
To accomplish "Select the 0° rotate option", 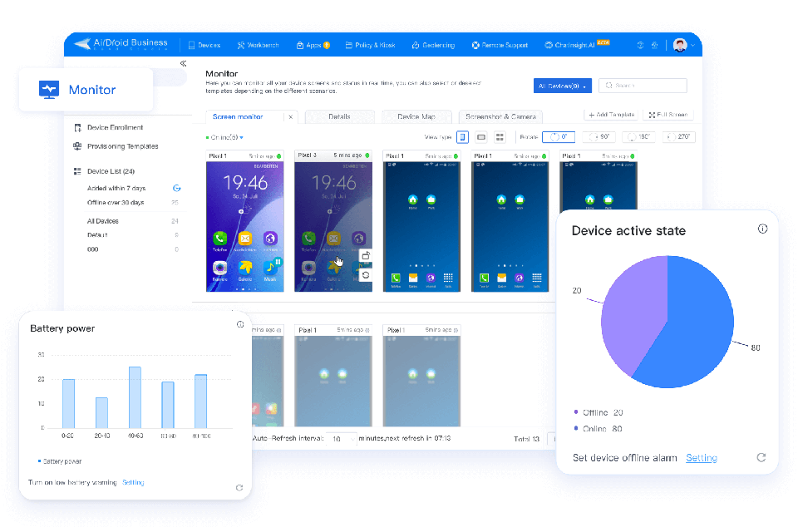I will 558,137.
